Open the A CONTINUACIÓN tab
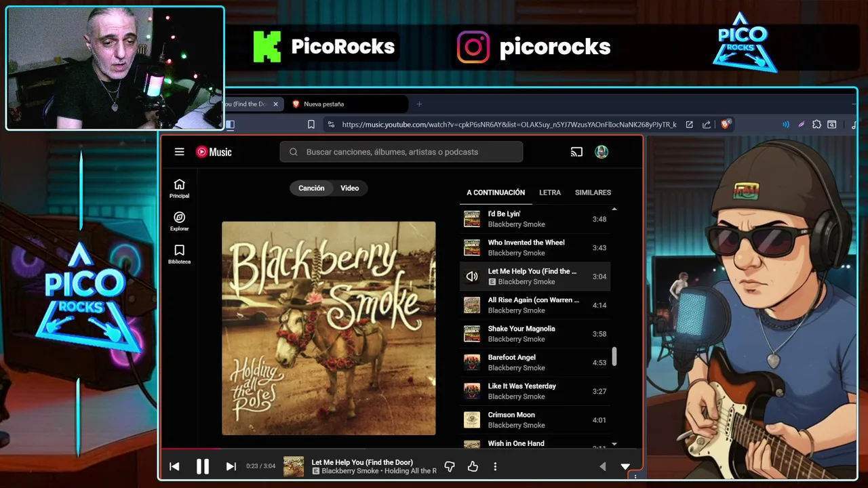The height and width of the screenshot is (488, 868). (496, 192)
